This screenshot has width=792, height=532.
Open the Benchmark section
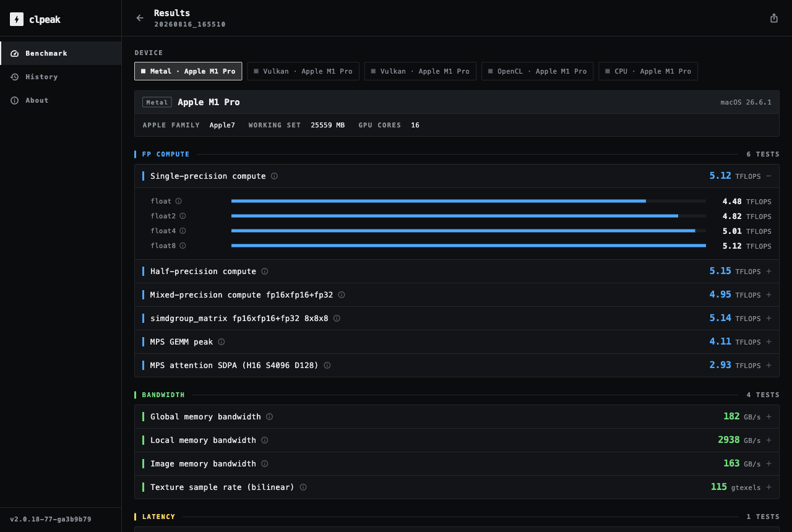click(x=61, y=53)
